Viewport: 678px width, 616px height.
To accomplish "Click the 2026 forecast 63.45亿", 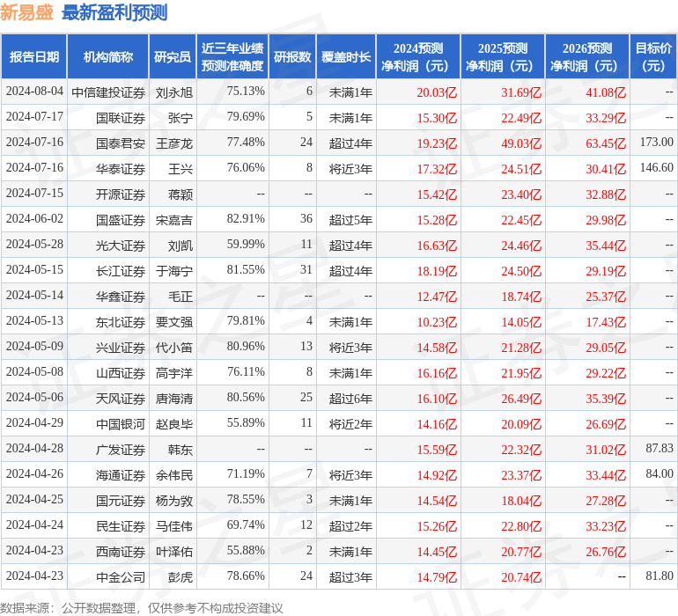I will point(606,143).
